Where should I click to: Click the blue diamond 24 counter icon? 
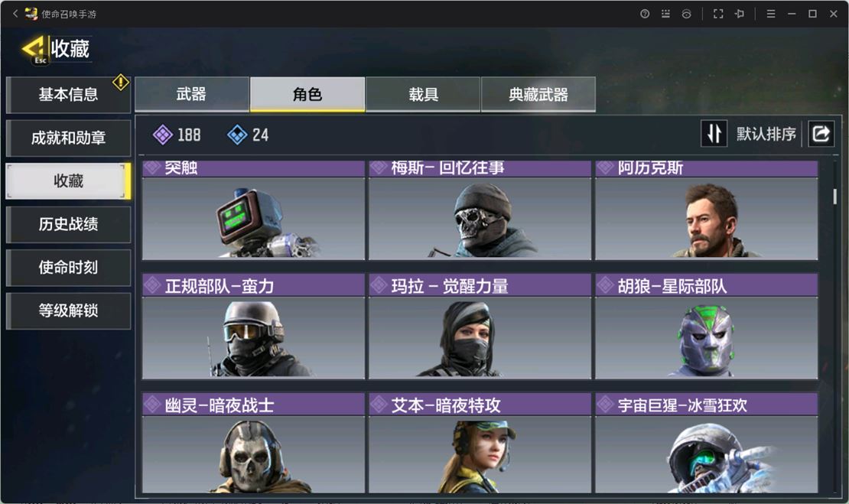[x=237, y=135]
